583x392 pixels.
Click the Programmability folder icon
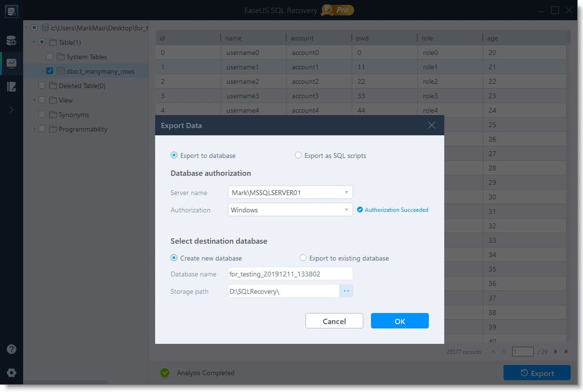click(x=53, y=129)
